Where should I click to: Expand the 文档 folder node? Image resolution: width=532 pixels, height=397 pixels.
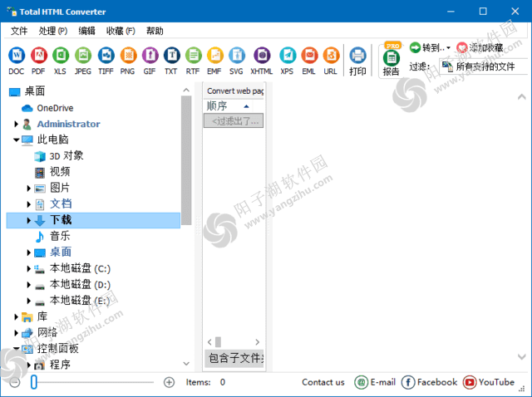coord(29,204)
